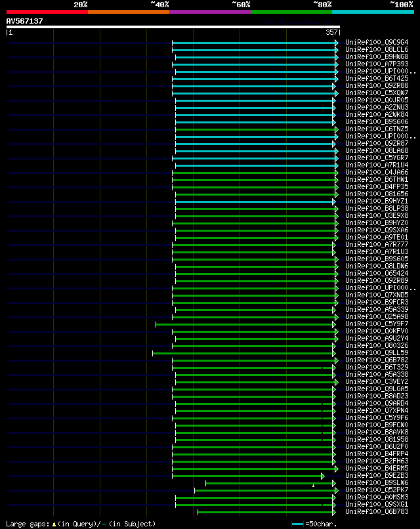Select the AV567137 query name
420x529 pixels.
coord(25,21)
